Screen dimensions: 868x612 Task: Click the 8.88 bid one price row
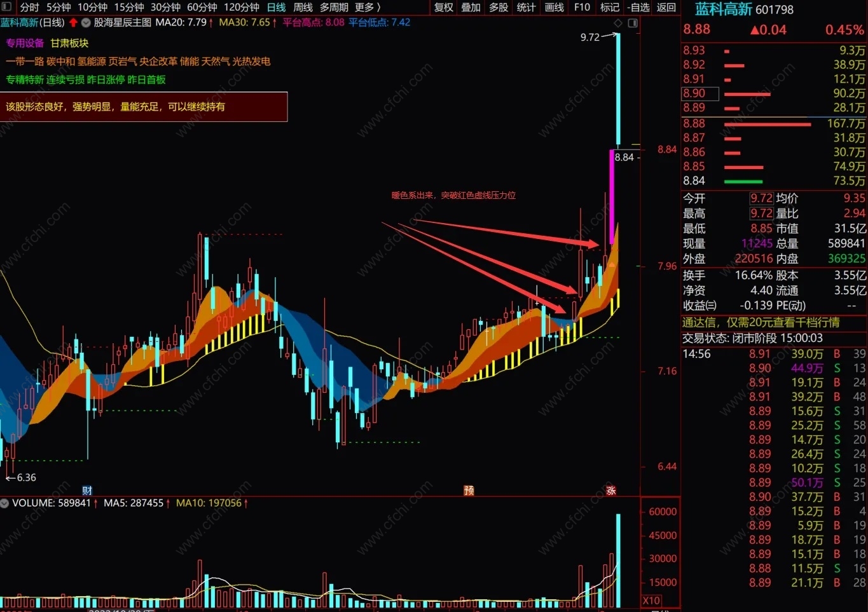point(774,123)
